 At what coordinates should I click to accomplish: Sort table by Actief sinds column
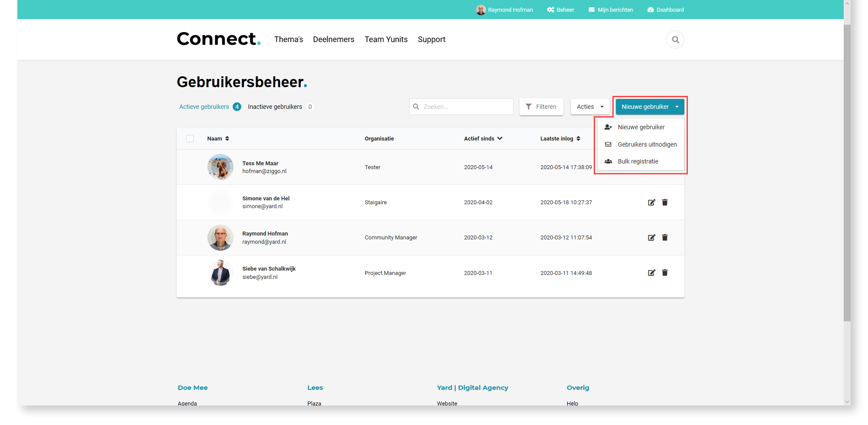(x=483, y=138)
